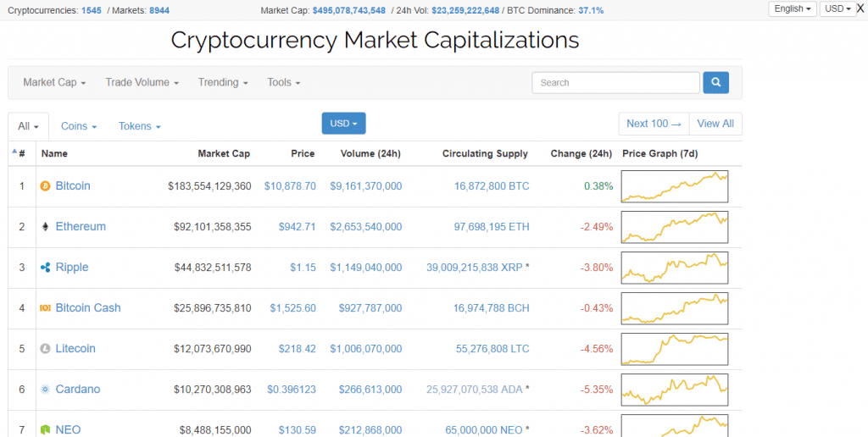Image resolution: width=868 pixels, height=437 pixels.
Task: Click the Litecoin logo icon
Action: coord(46,349)
